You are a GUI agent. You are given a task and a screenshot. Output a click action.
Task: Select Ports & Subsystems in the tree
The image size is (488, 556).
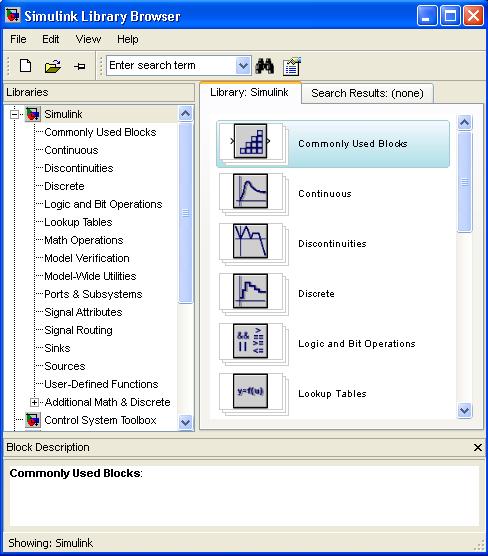(x=93, y=294)
